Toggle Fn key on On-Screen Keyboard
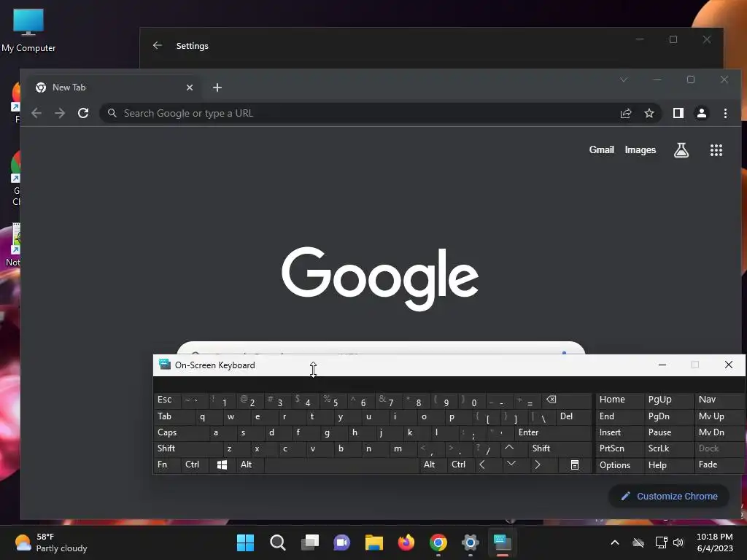Image resolution: width=747 pixels, height=560 pixels. pyautogui.click(x=167, y=464)
